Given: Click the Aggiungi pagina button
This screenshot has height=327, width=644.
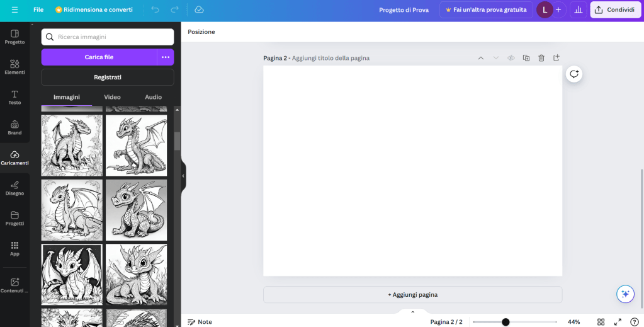Looking at the screenshot, I should click(x=412, y=294).
